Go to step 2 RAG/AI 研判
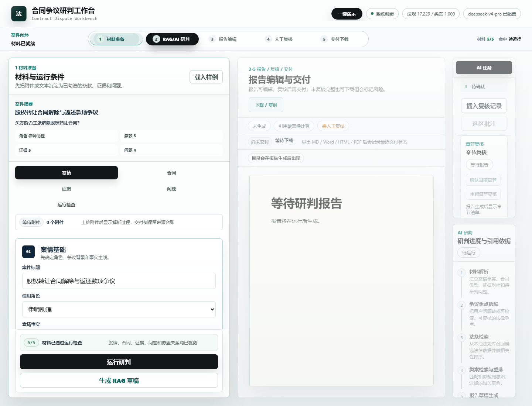 coord(172,39)
